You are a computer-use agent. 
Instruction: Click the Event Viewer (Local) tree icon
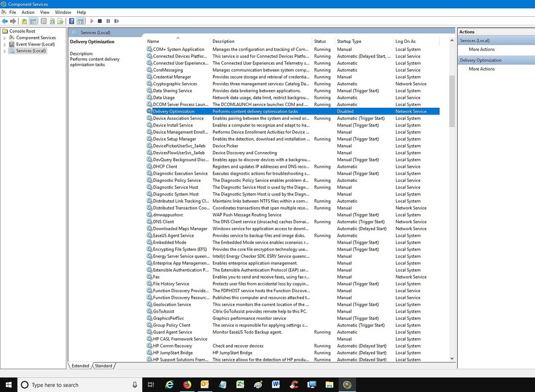(11, 44)
